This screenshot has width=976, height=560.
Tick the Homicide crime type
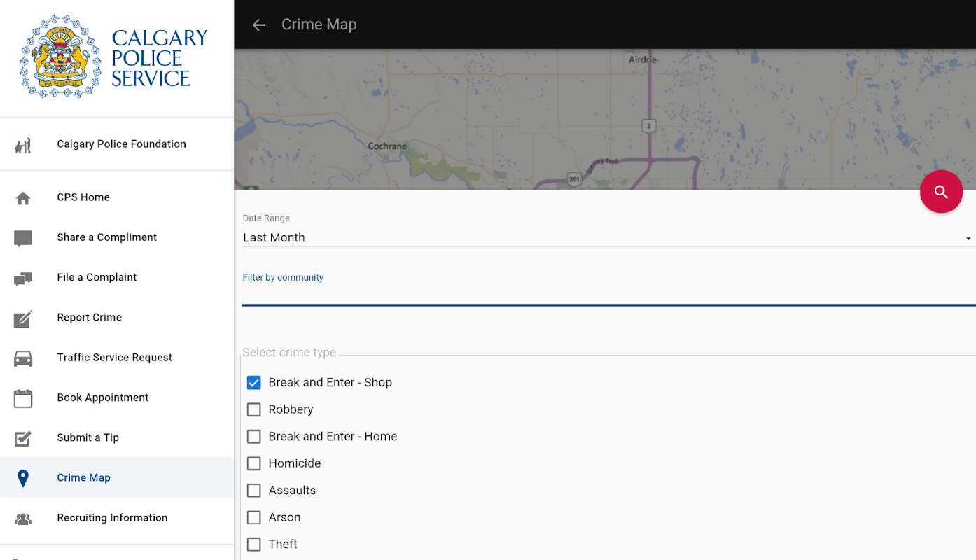(x=254, y=463)
